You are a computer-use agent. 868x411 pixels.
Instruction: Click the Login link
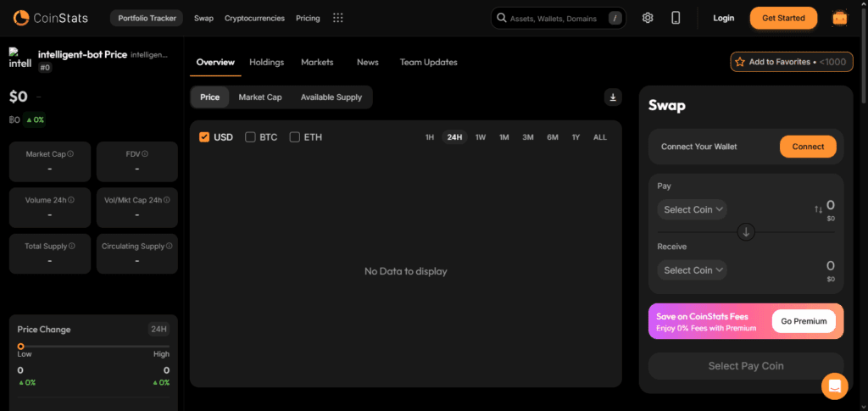[724, 19]
